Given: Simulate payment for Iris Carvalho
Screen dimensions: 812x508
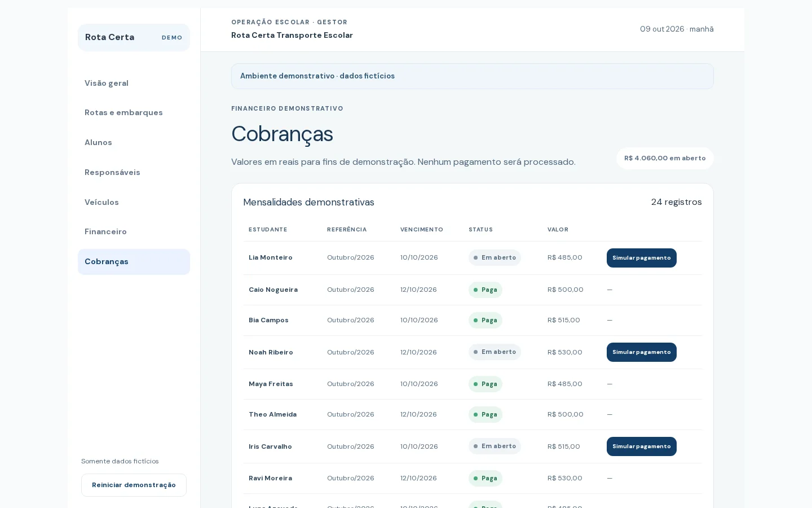Looking at the screenshot, I should pos(641,446).
